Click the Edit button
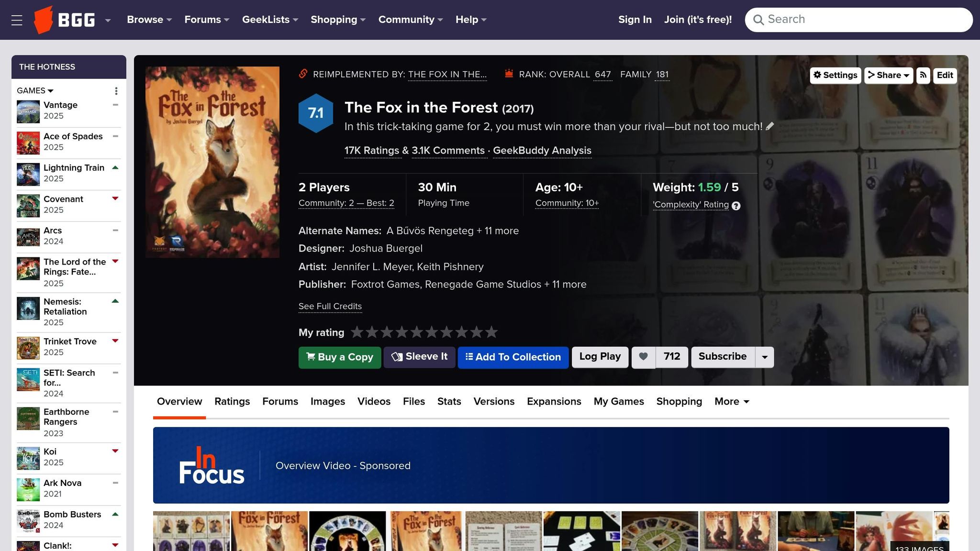Viewport: 980px width, 551px height. point(945,75)
